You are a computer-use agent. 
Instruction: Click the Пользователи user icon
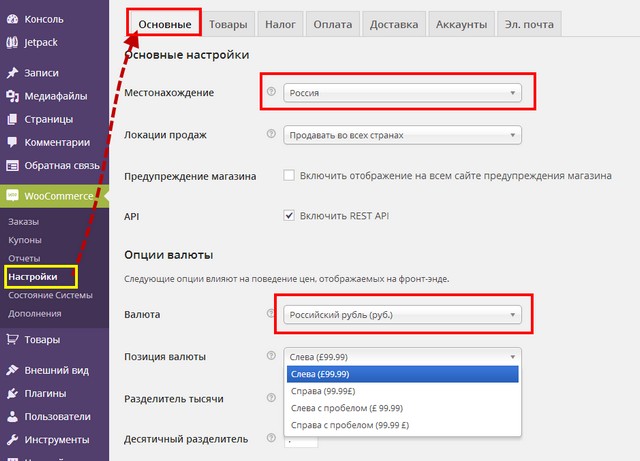coord(13,416)
